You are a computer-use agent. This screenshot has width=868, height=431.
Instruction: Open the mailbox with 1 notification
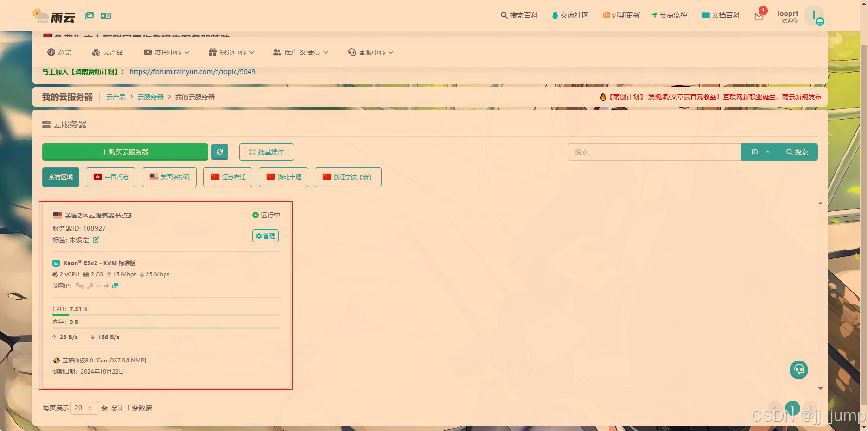click(759, 15)
